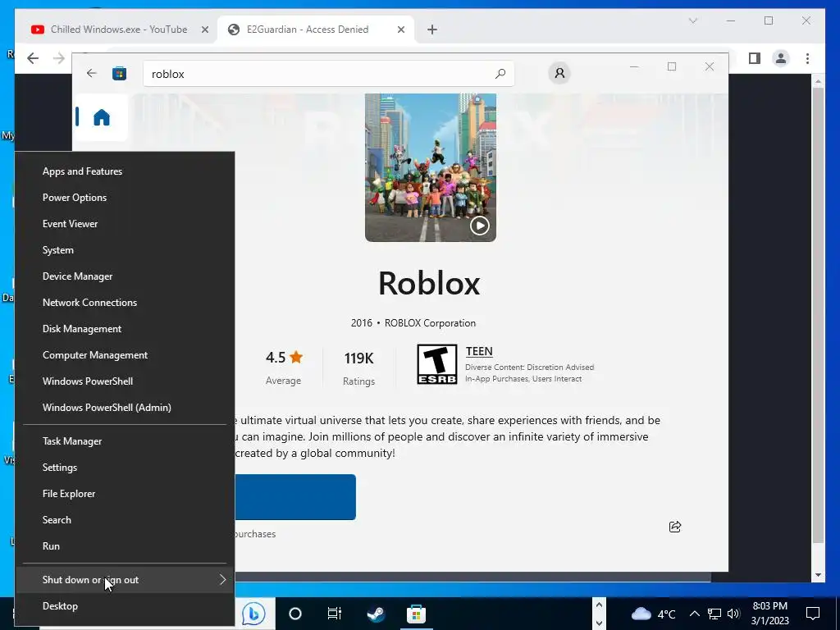Click the Roblox game thumbnail image
840x630 pixels.
click(x=430, y=167)
